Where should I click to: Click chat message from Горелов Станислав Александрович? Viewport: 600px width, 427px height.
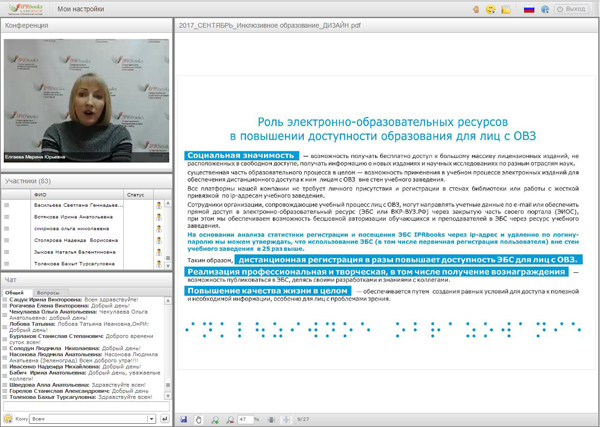tap(78, 391)
